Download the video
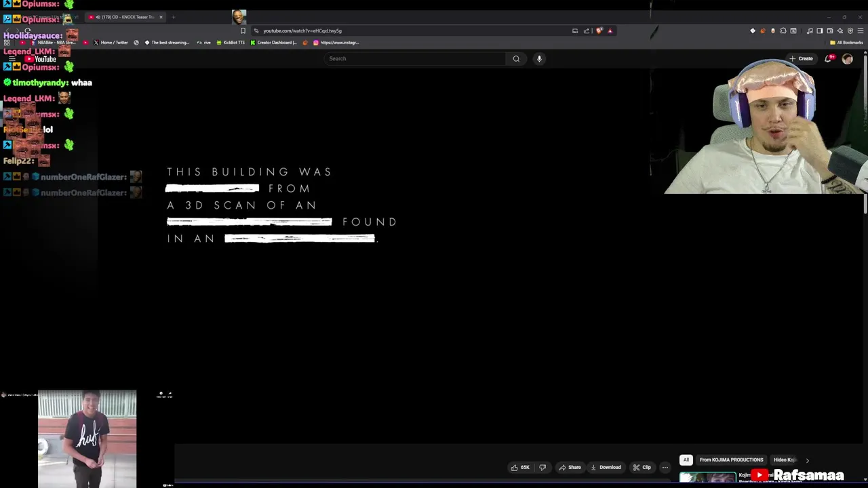The image size is (868, 488). coord(606,467)
